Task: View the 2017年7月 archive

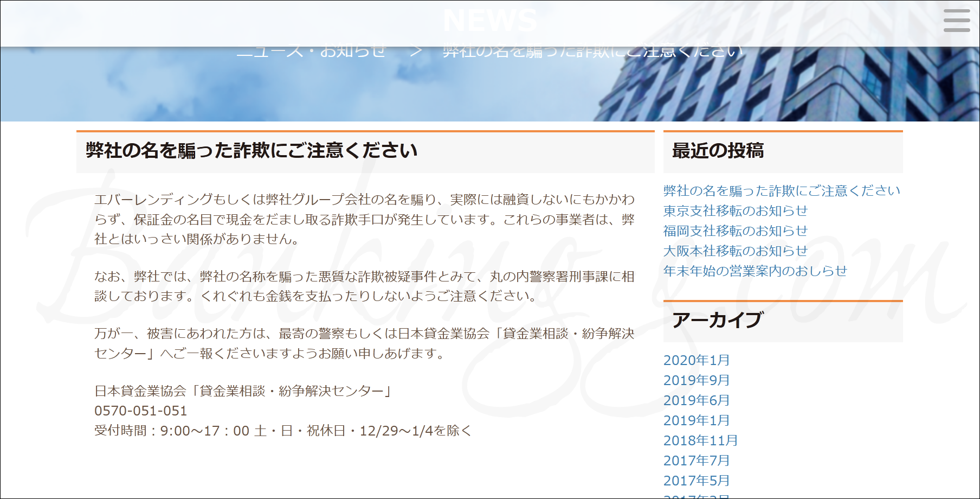Action: coord(697,460)
